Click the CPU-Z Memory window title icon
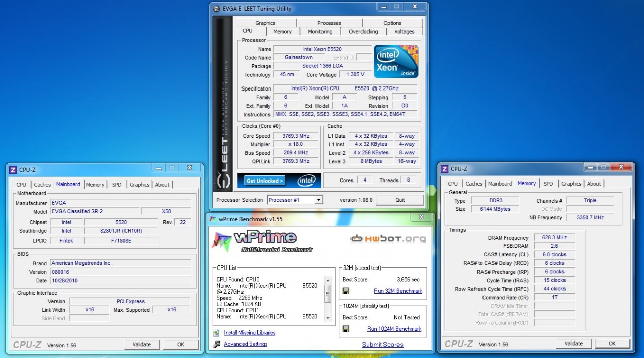This screenshot has width=644, height=358. tap(444, 169)
